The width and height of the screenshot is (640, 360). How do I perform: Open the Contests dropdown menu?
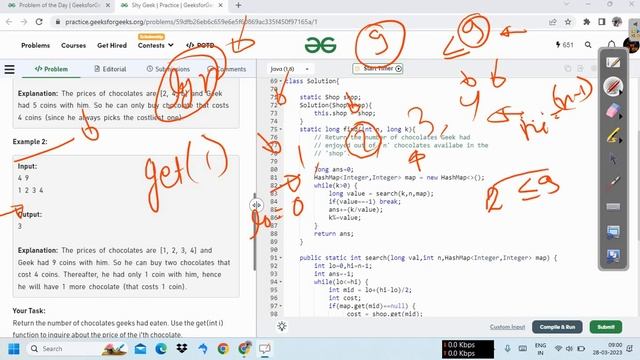click(x=156, y=45)
